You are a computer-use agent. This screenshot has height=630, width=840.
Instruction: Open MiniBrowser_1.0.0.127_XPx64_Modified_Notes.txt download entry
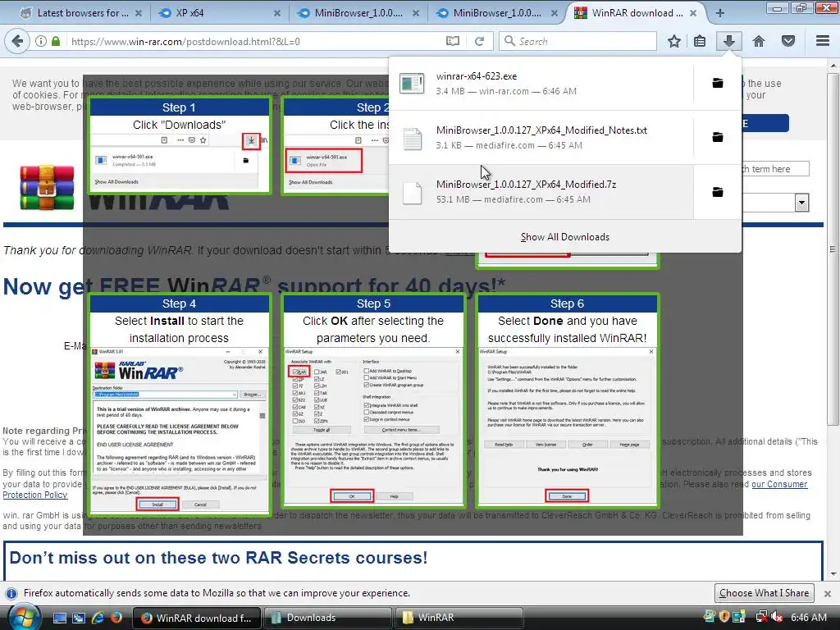[x=541, y=138]
